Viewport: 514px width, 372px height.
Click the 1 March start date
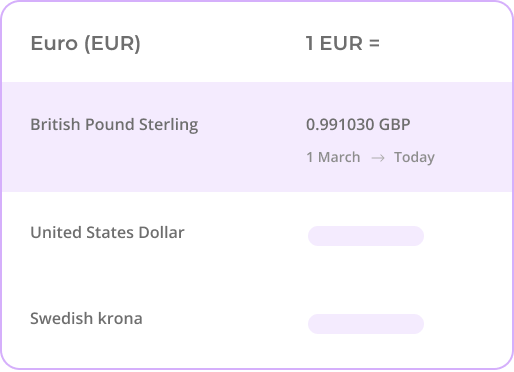333,157
